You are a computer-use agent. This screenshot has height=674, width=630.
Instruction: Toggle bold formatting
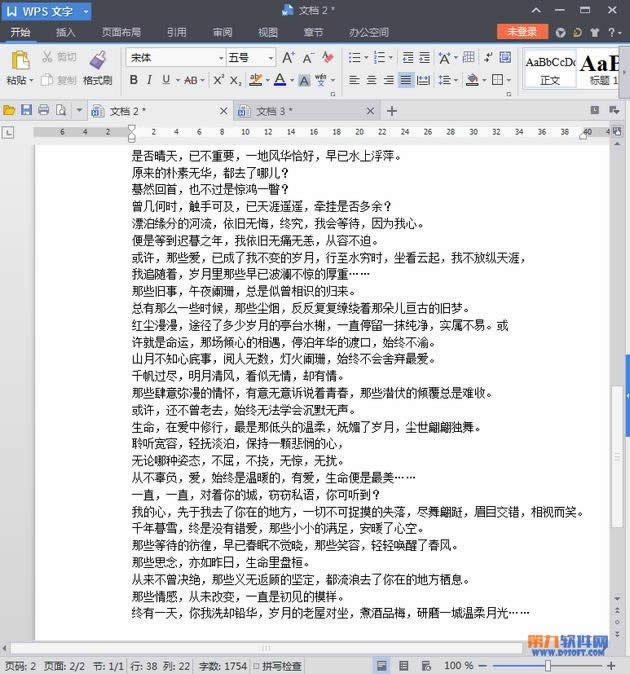(134, 80)
